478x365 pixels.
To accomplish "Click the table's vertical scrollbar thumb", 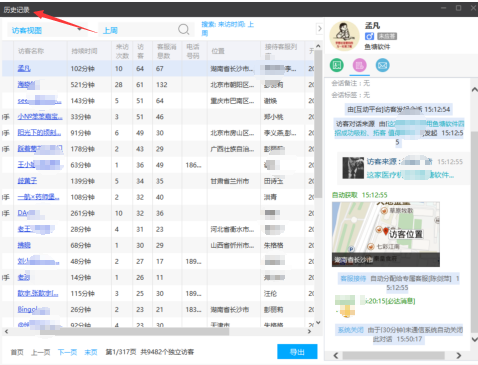I will 318,124.
